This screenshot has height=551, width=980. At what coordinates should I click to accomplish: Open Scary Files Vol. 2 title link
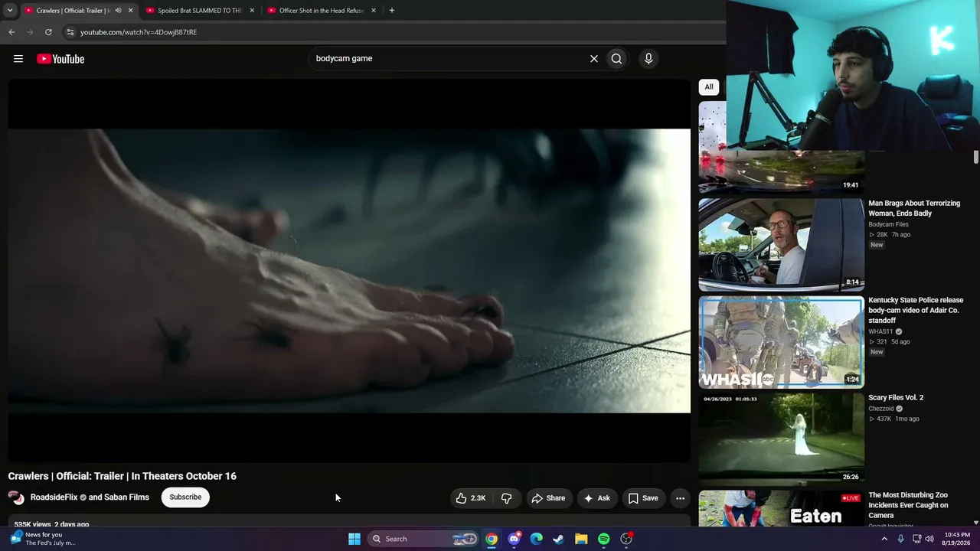[896, 398]
